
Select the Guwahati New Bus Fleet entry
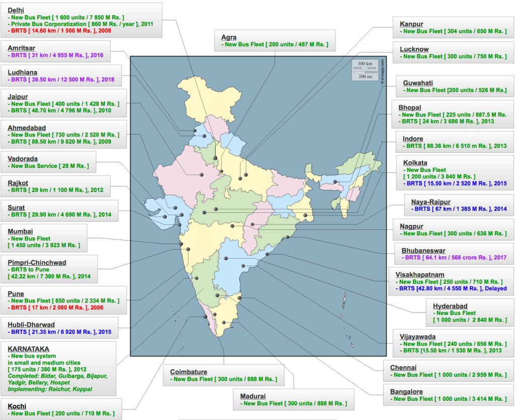coord(455,90)
